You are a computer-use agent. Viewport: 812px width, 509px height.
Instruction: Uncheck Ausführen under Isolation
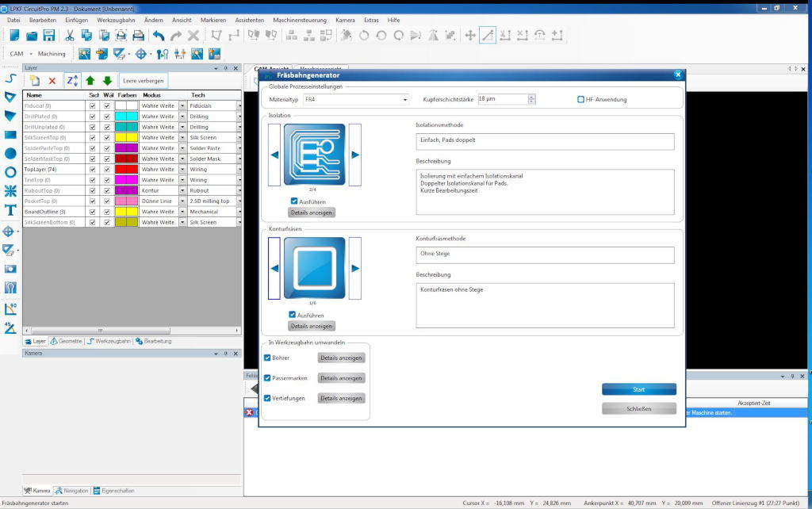point(294,201)
